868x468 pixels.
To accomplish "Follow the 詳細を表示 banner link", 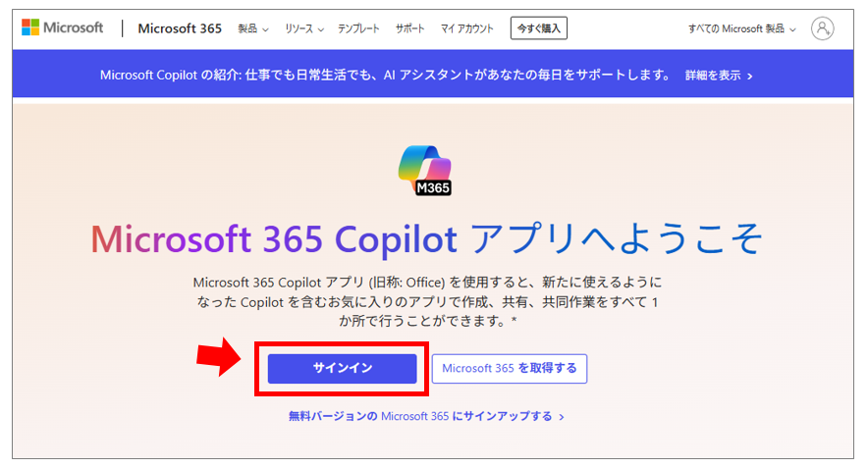I will coord(719,76).
